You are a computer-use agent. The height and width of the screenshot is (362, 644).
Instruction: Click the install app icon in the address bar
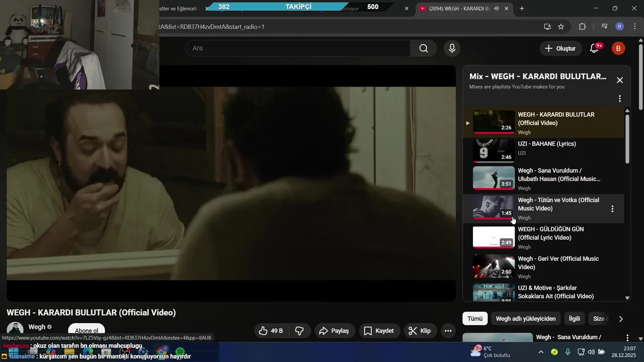point(547,27)
